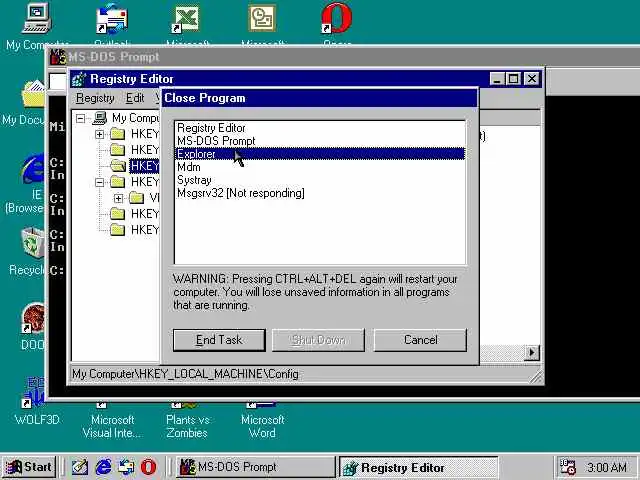Launch the DOOM desktop shortcut
The image size is (640, 480).
(33, 318)
